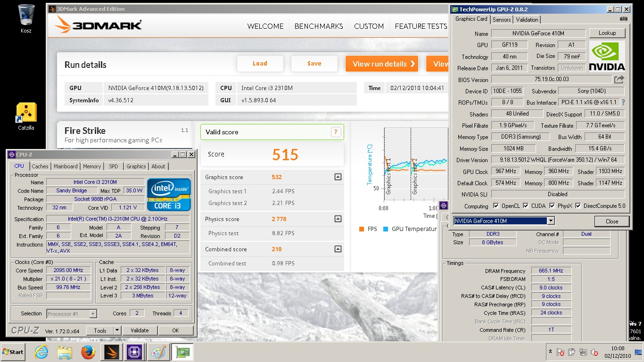Switch to CPU-Z via taskbar icon
The image size is (644, 362).
coord(135,352)
